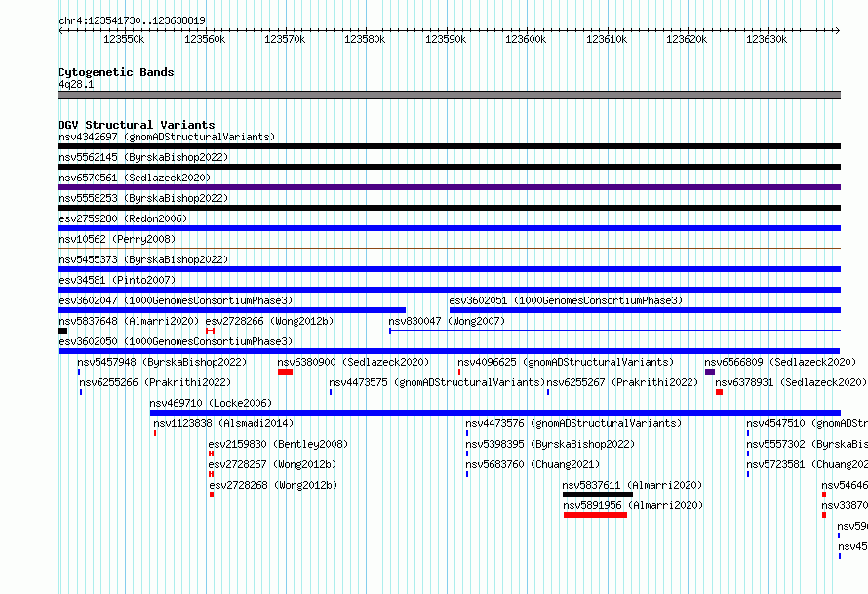Screen dimensions: 868x594
Task: Open the nsv6566809 Sedlazeck2020 label
Action: (780, 362)
